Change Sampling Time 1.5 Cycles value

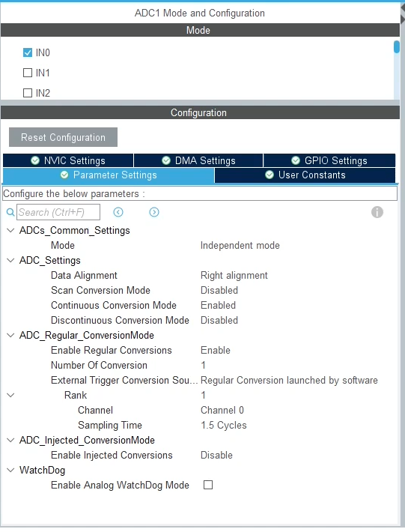[x=224, y=425]
